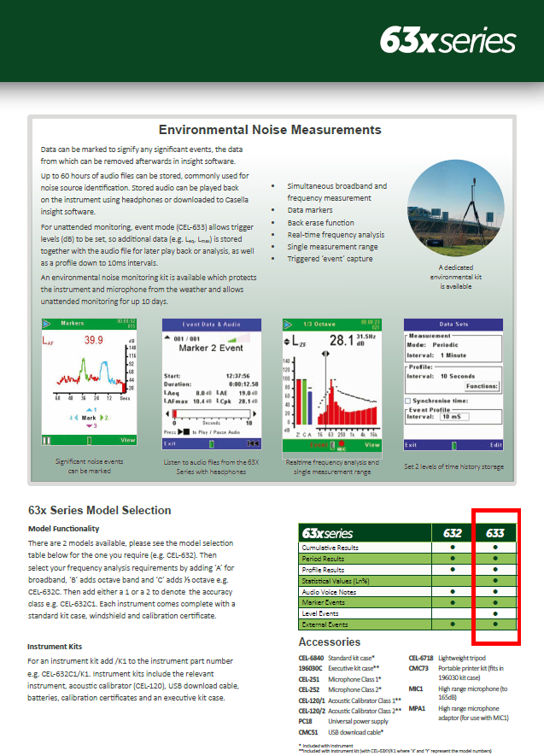
Task: Click the left arrow of the audio slider
Action: click(167, 413)
